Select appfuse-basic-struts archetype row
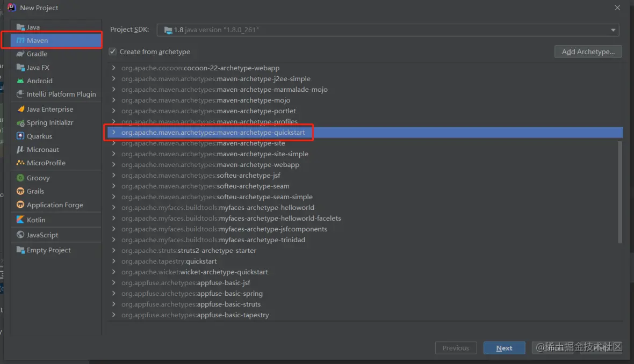This screenshot has height=364, width=634. (365, 304)
